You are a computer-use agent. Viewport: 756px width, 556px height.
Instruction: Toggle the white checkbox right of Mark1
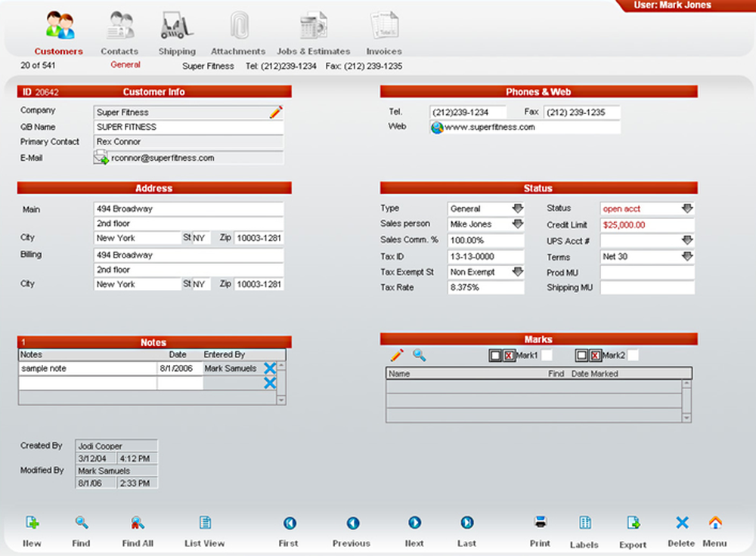click(547, 355)
